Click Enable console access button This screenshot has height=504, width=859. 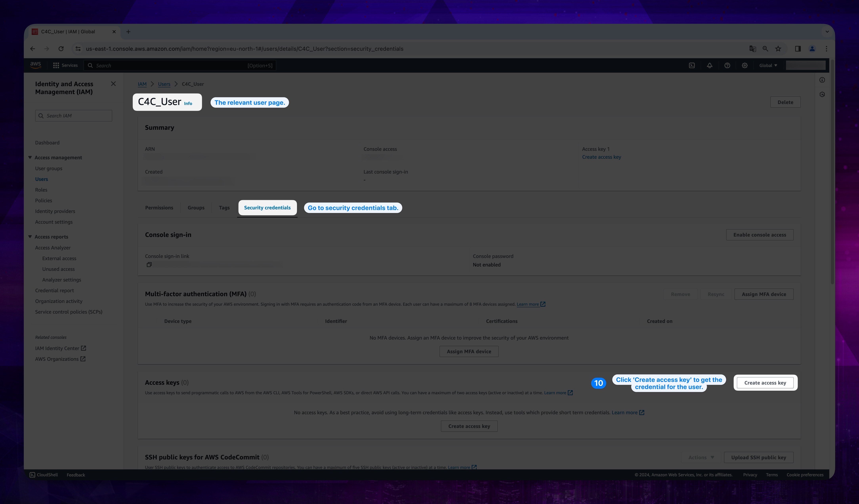pyautogui.click(x=760, y=235)
